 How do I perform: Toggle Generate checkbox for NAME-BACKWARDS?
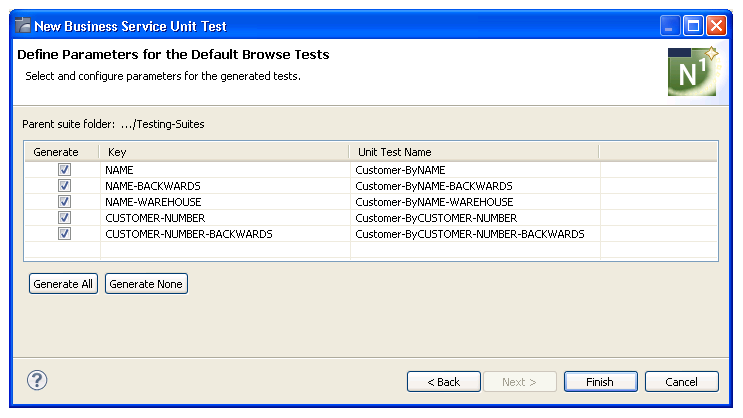click(64, 185)
